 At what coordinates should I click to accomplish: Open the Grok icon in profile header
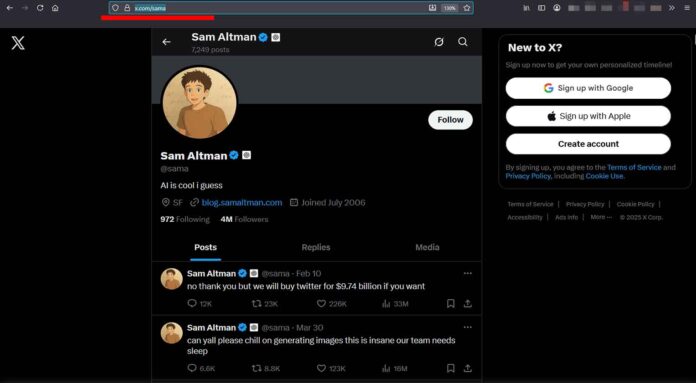click(x=439, y=42)
